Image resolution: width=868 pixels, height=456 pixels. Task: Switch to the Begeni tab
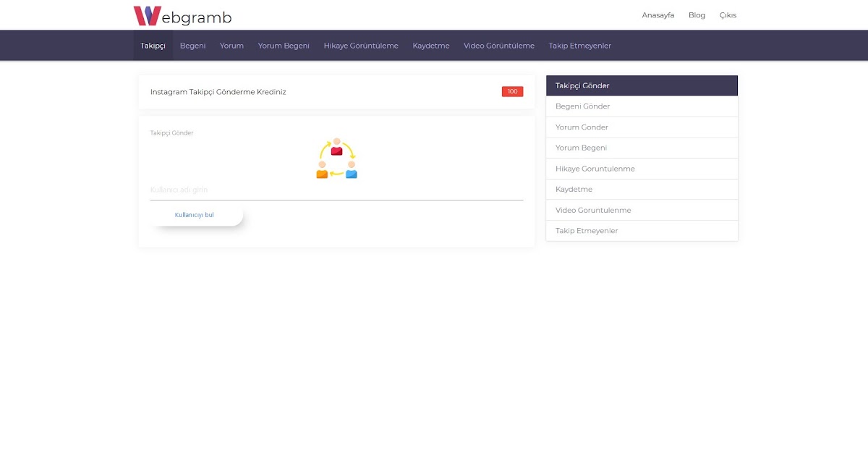(192, 46)
